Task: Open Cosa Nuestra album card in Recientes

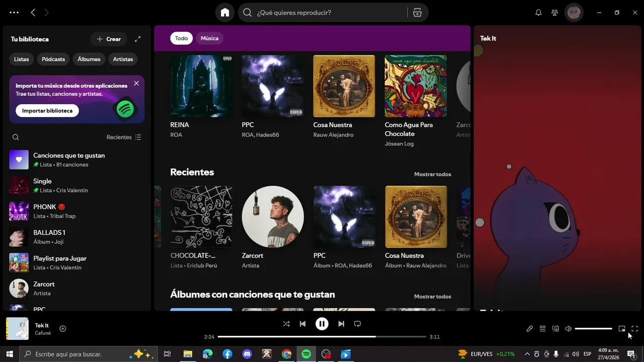Action: click(x=416, y=227)
